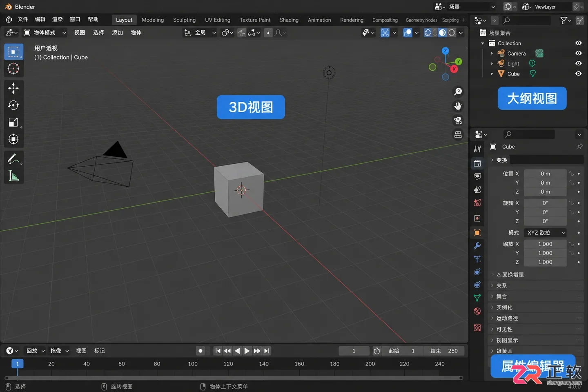Click the pan view hand icon
This screenshot has width=588, height=392.
[458, 106]
